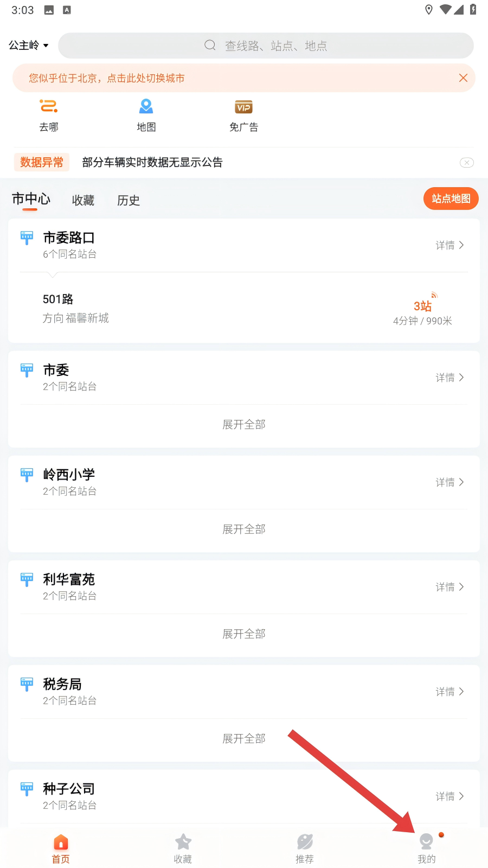Open 详情 for 市委路口 stop
Image resolution: width=488 pixels, height=868 pixels.
pos(450,245)
